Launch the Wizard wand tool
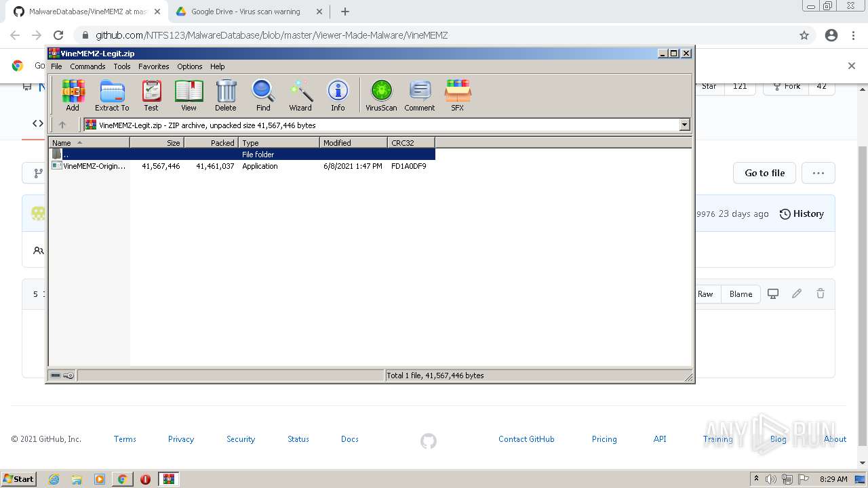Screen dimensions: 868x488 (x=300, y=95)
